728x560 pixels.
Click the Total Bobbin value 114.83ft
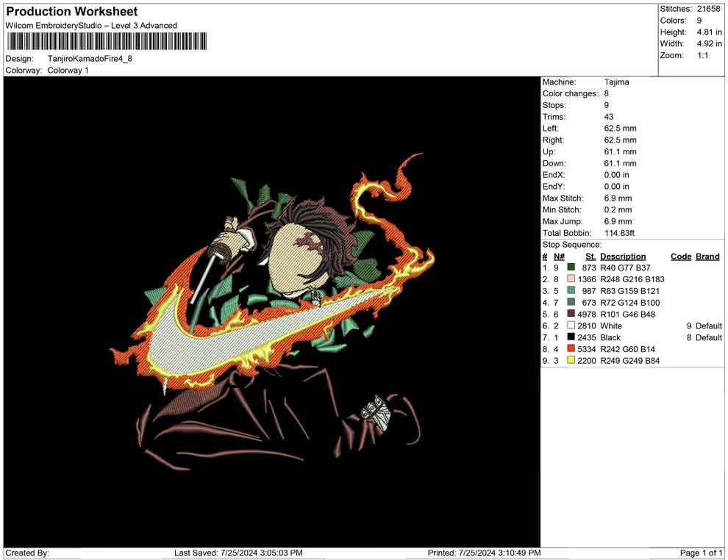(619, 233)
